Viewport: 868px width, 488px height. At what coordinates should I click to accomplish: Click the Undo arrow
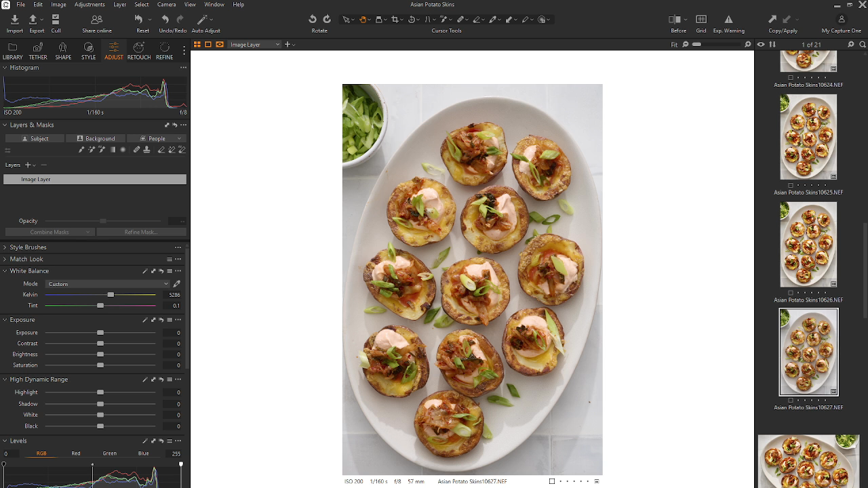(165, 20)
